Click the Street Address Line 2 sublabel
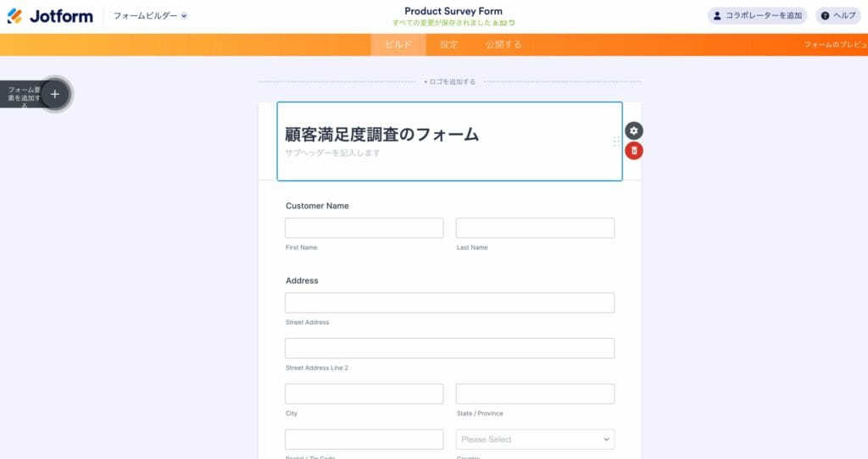This screenshot has width=868, height=459. point(317,368)
